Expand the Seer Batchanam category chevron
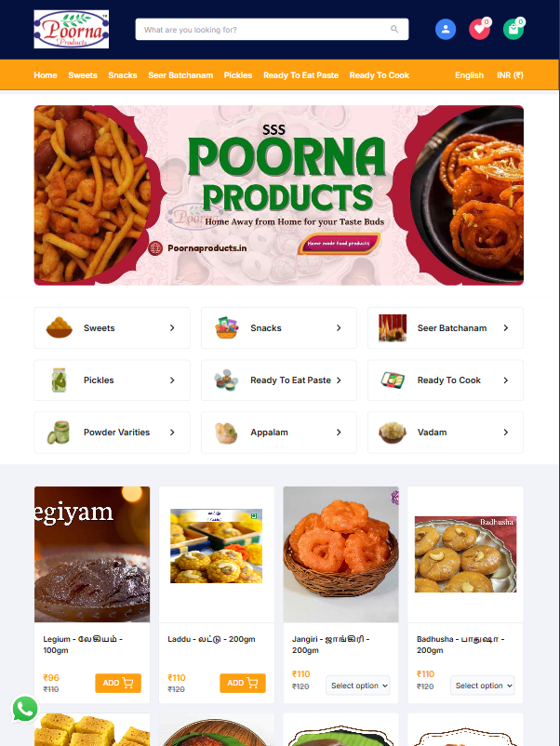Viewport: 560px width, 746px height. click(x=506, y=327)
